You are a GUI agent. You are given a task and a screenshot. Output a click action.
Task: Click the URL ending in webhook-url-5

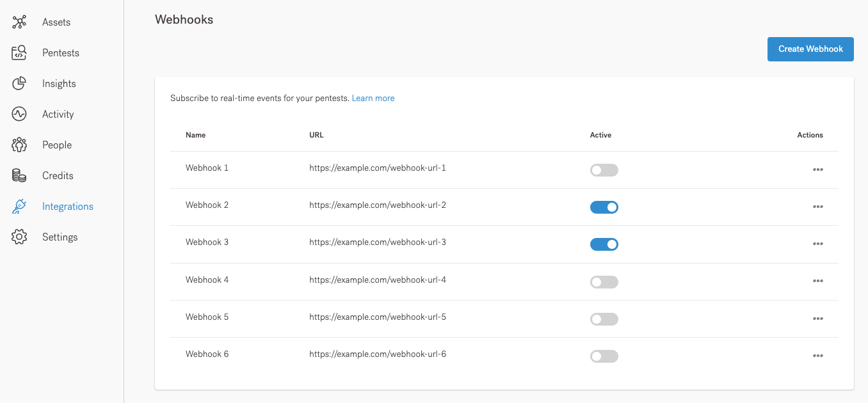pyautogui.click(x=378, y=317)
